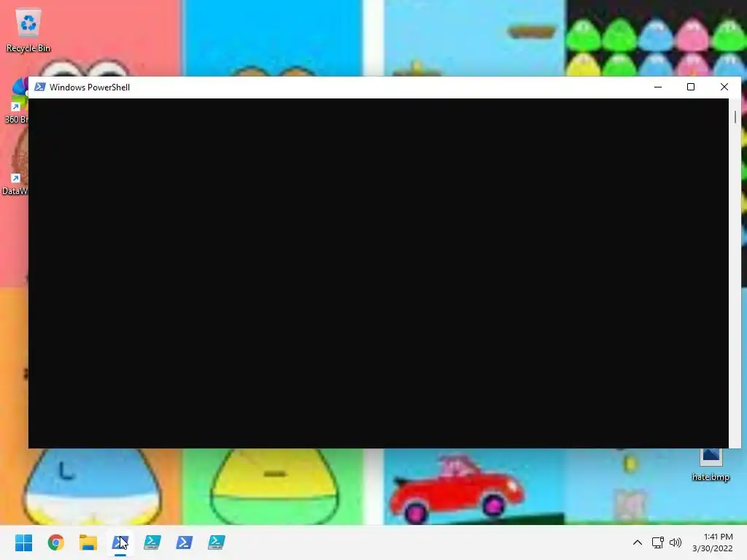Maximize the Windows PowerShell window
747x560 pixels.
click(691, 87)
